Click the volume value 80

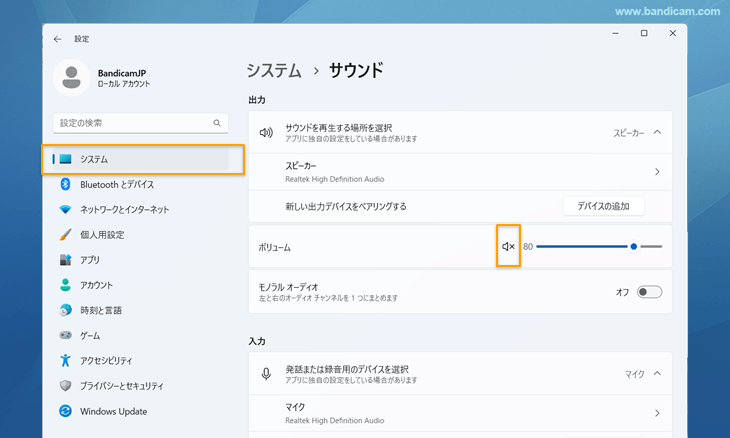point(527,247)
